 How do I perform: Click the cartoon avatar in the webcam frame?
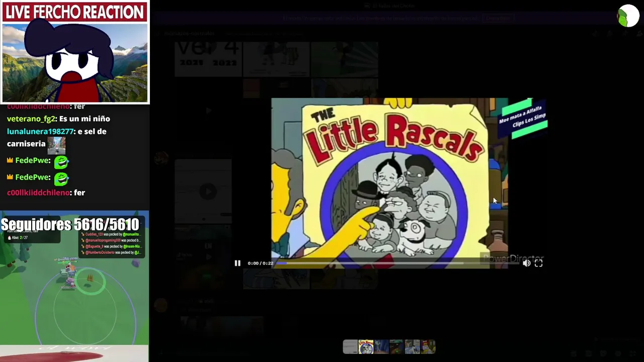click(70, 60)
